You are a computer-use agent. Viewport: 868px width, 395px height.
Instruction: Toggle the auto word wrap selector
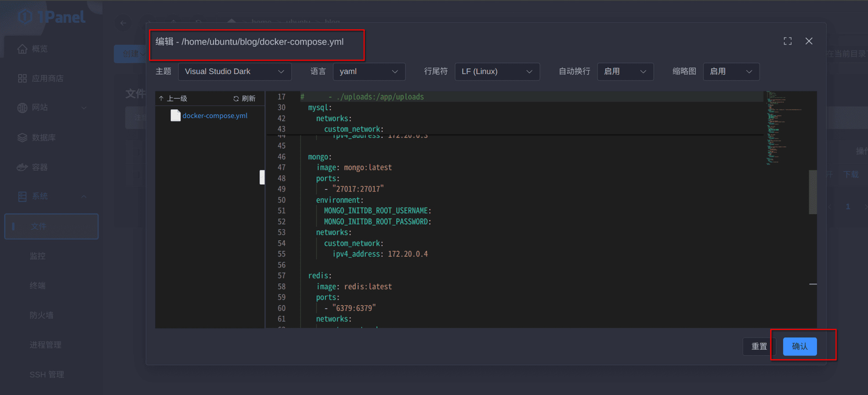coord(625,71)
